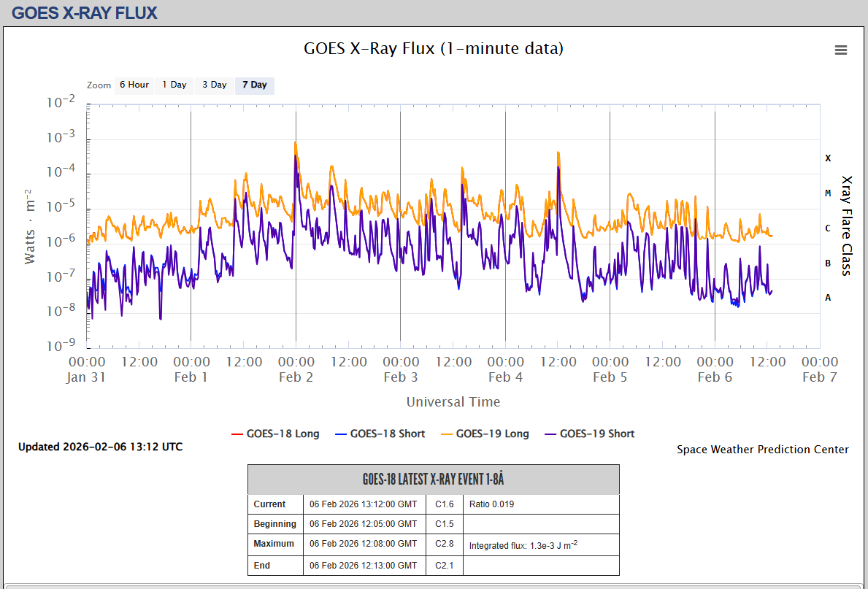The width and height of the screenshot is (868, 589).
Task: Select the C2.8 Maximum flux class cell
Action: (x=445, y=544)
